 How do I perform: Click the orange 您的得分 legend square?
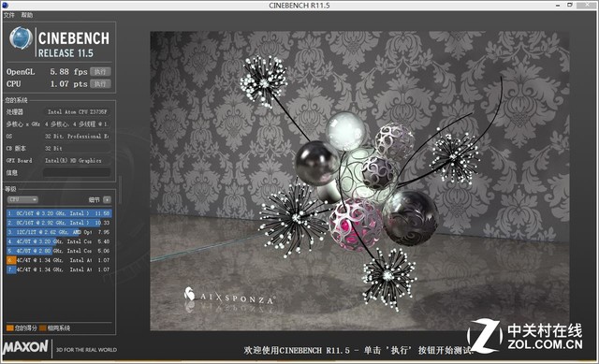pos(10,328)
